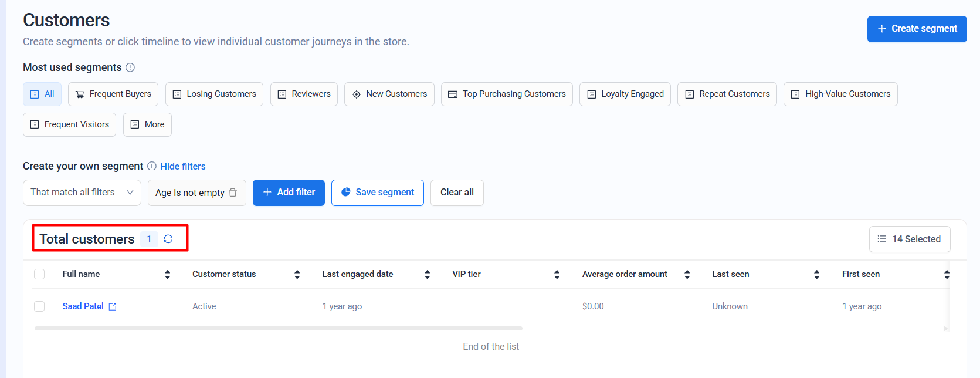The height and width of the screenshot is (378, 980).
Task: Click info icon beside Create your own segment
Action: click(x=152, y=166)
